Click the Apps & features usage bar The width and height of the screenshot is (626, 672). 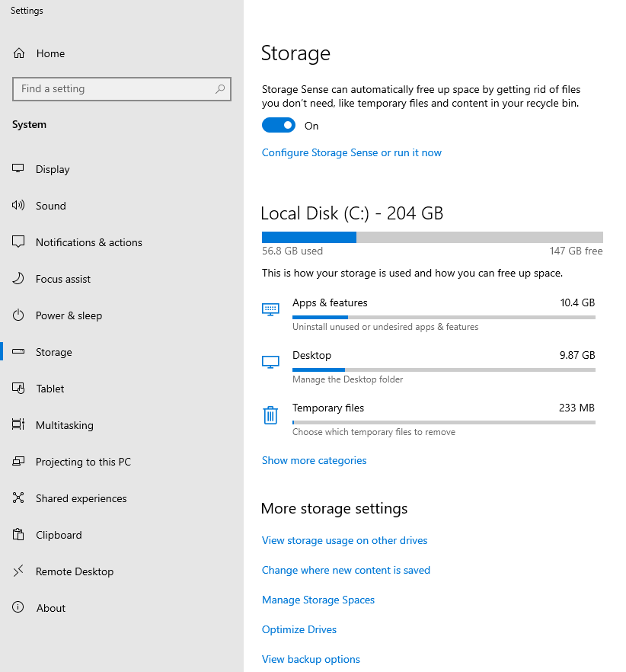pyautogui.click(x=444, y=318)
